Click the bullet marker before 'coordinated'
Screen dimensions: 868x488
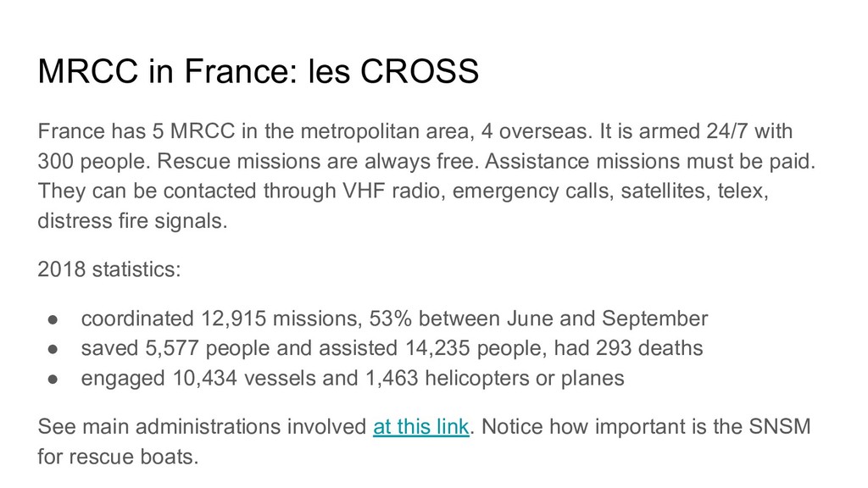coord(53,319)
